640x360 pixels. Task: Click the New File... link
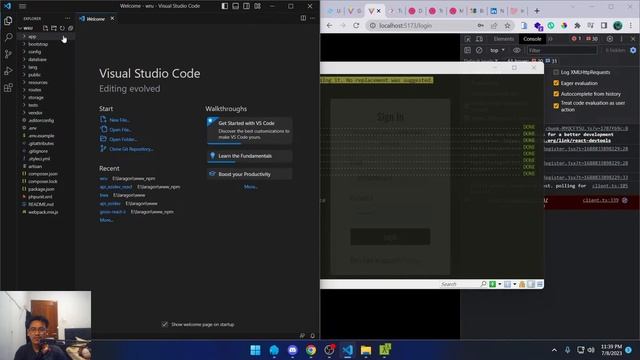coord(120,120)
